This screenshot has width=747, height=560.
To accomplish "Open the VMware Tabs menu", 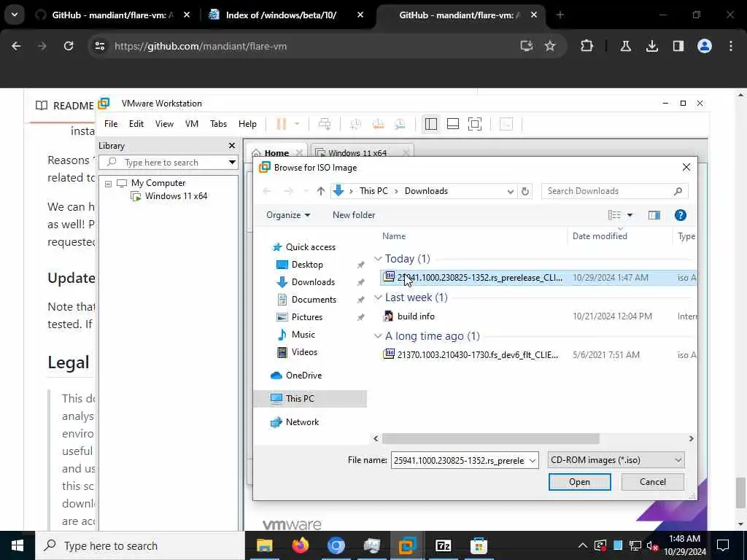I will (x=218, y=124).
